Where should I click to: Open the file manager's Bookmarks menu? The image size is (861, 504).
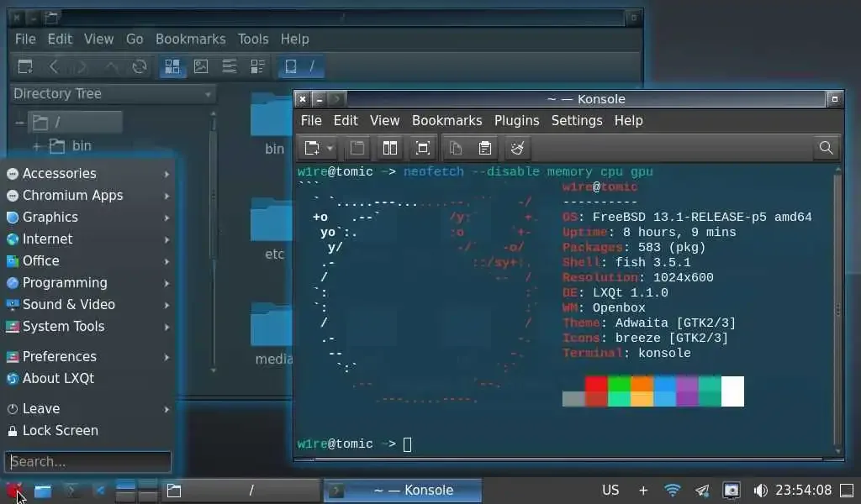pos(191,39)
